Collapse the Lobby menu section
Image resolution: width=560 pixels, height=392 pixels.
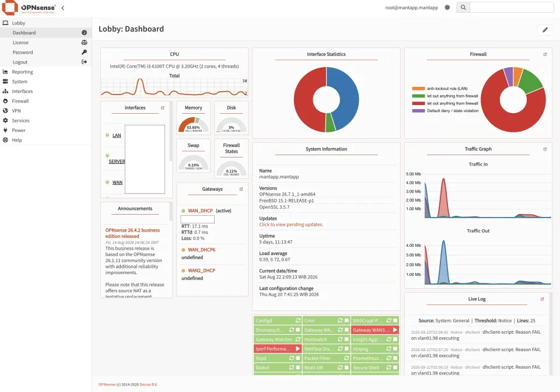tap(45, 23)
